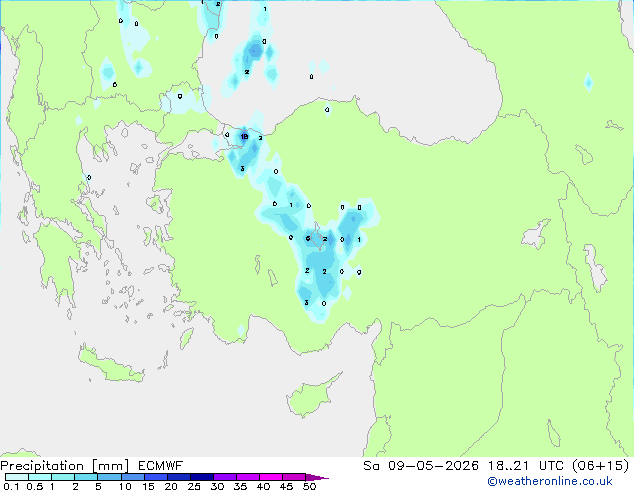Click the '18..21 UTC' time range text

(x=525, y=466)
